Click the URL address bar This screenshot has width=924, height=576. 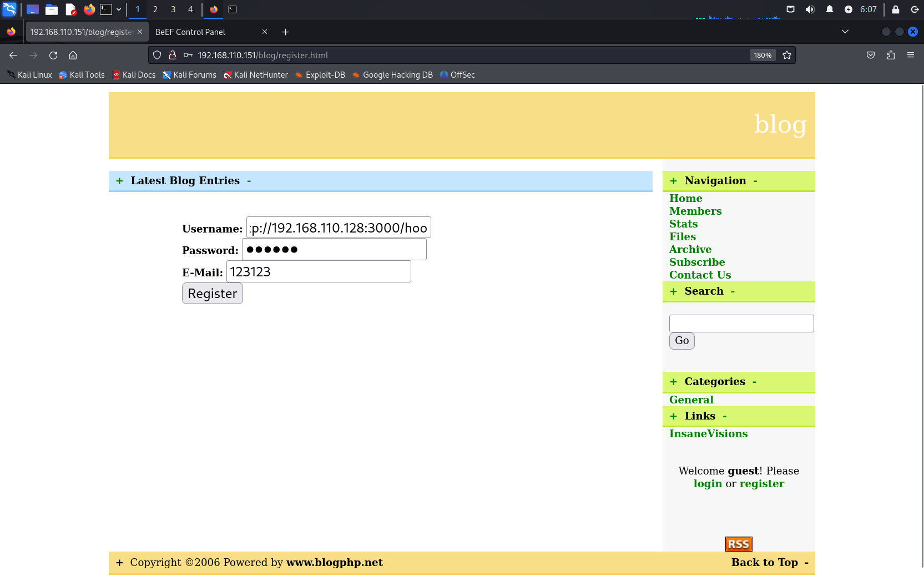click(x=472, y=55)
